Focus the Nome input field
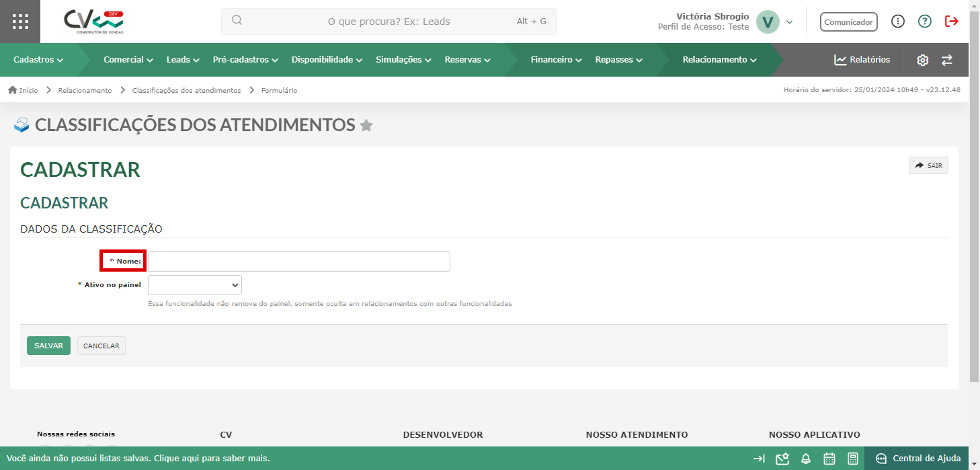980x470 pixels. [299, 262]
